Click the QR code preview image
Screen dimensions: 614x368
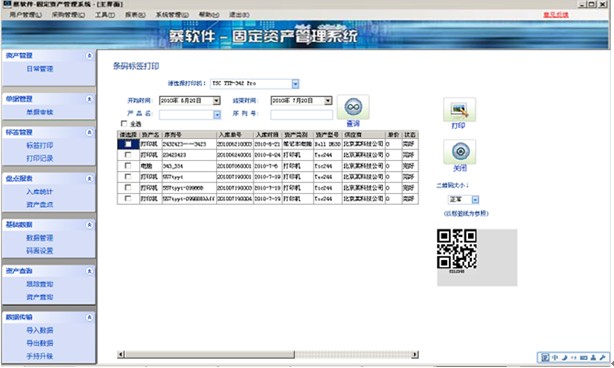pos(457,249)
